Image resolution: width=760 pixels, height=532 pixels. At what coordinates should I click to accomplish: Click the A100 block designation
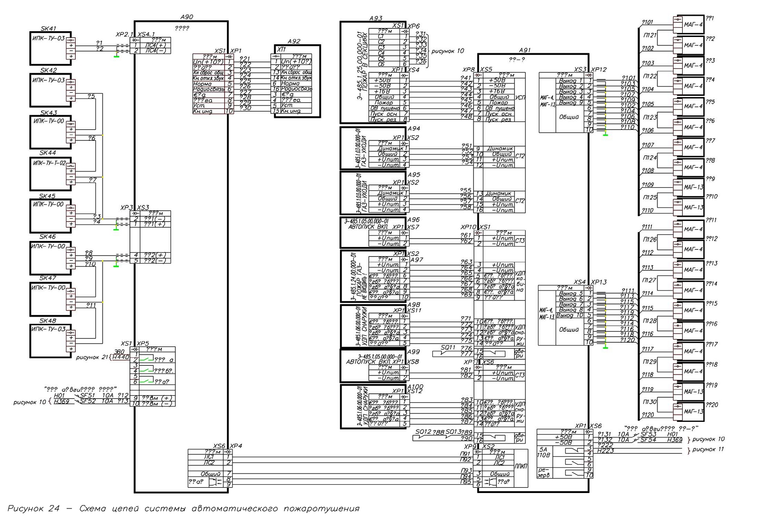point(415,386)
